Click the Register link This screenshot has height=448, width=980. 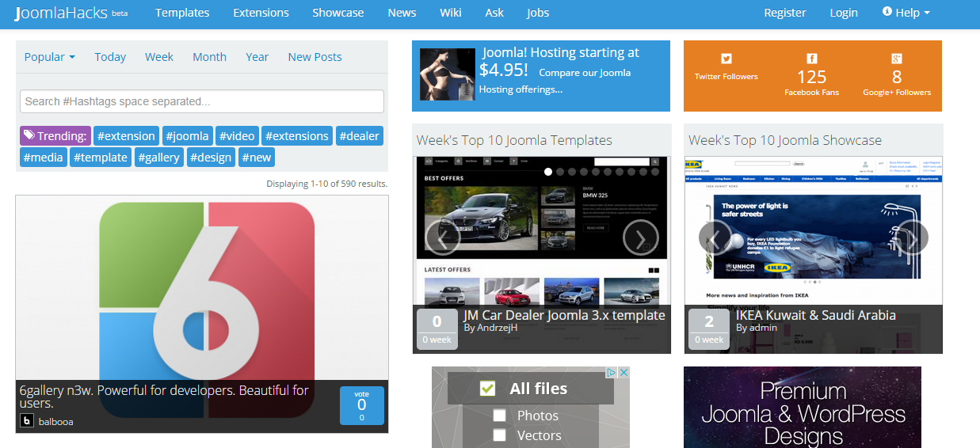point(785,13)
